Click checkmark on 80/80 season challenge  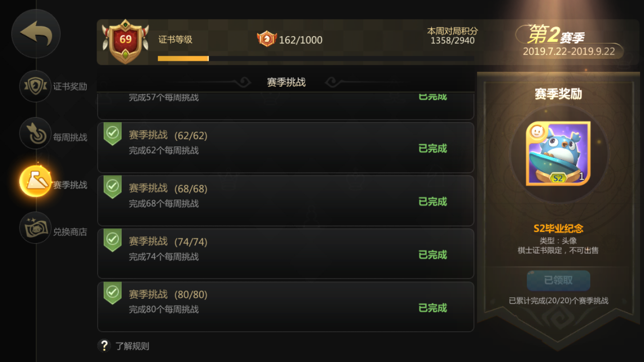(x=113, y=293)
